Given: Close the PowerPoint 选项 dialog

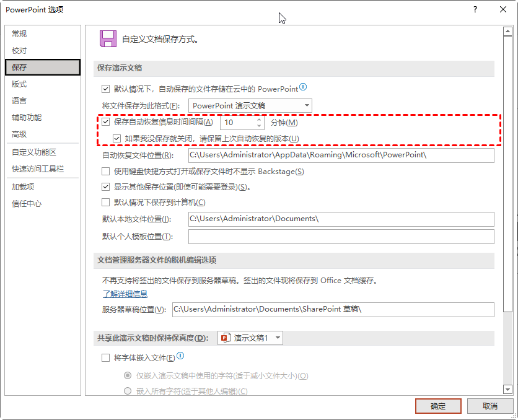Looking at the screenshot, I should pyautogui.click(x=503, y=9).
